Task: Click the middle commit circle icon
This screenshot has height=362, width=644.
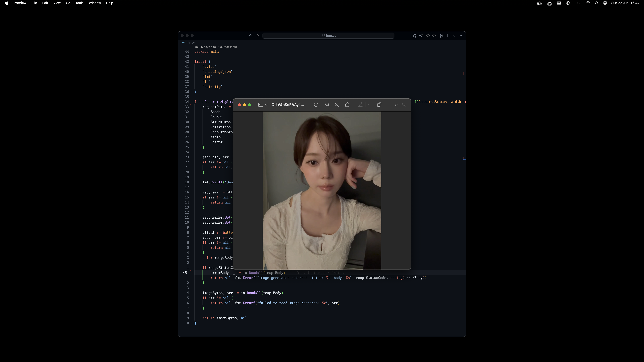Action: point(428,36)
